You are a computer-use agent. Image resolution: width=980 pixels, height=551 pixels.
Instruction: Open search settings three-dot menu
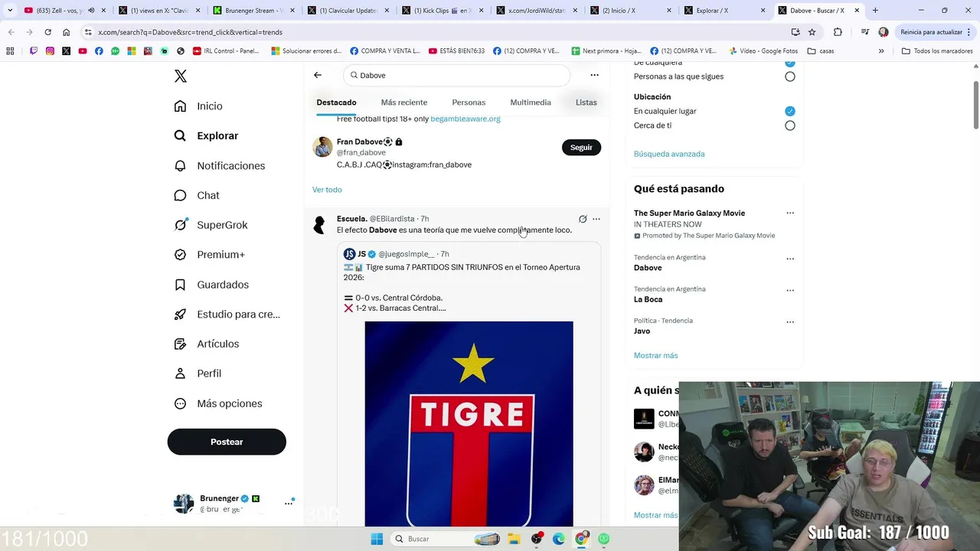(594, 75)
